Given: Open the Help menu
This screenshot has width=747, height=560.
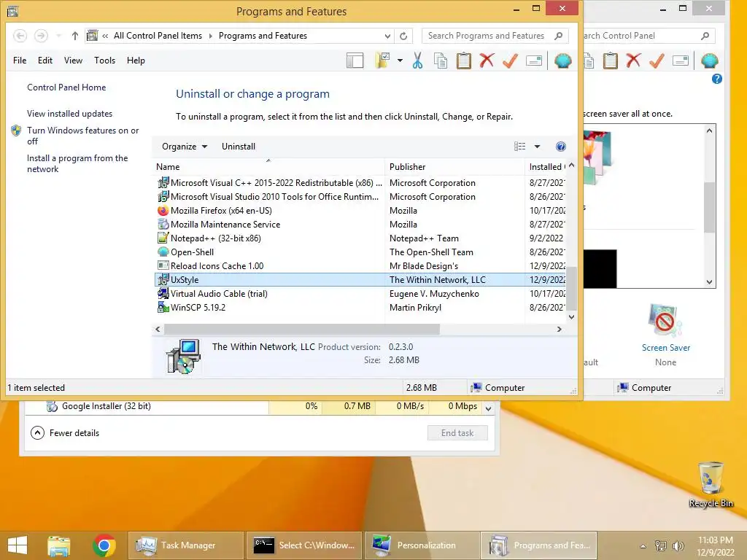Looking at the screenshot, I should tap(136, 61).
